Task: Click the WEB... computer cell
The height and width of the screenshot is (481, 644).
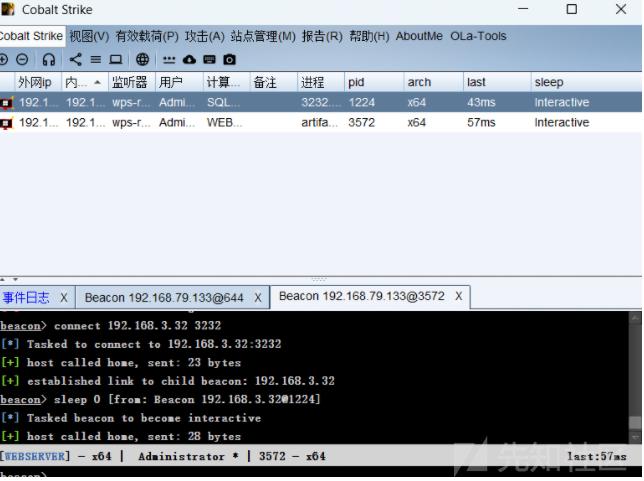Action: point(225,123)
